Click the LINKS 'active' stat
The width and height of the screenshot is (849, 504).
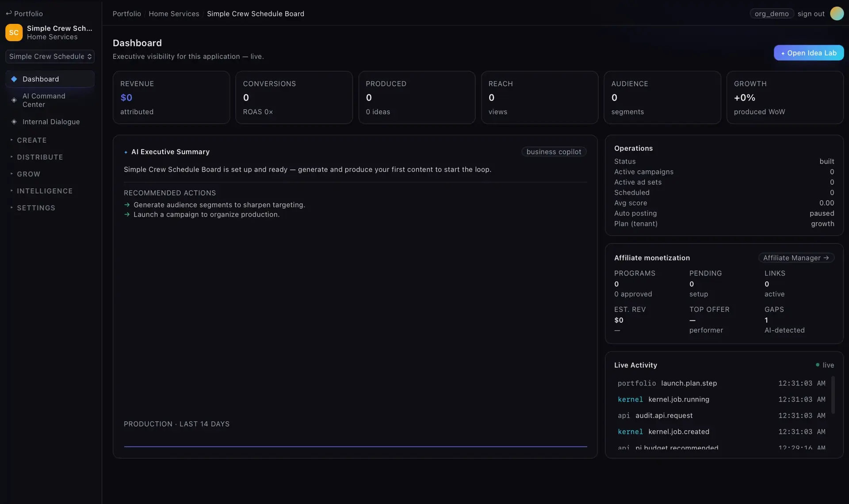click(775, 283)
